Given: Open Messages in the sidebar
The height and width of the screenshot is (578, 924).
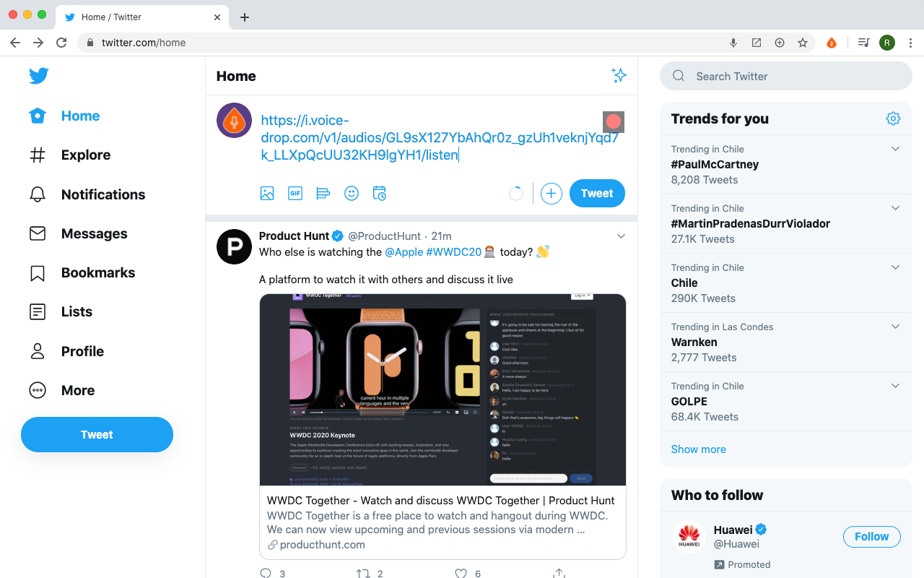Looking at the screenshot, I should pos(78,233).
